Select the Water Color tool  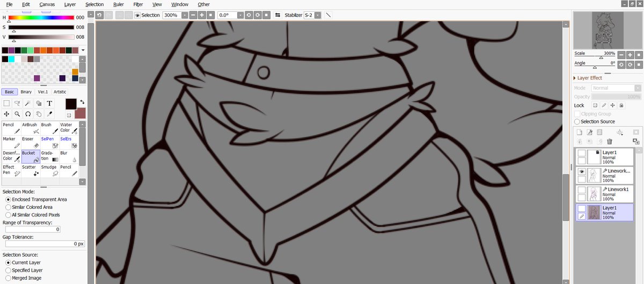pyautogui.click(x=69, y=128)
